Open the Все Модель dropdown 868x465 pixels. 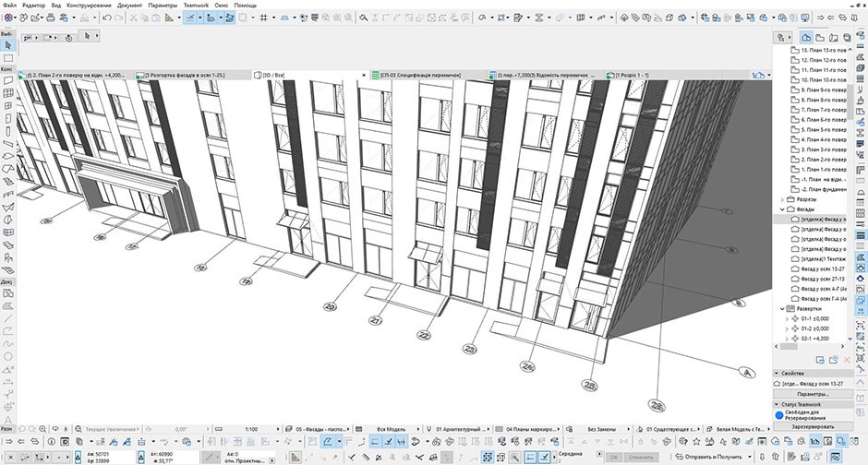pyautogui.click(x=392, y=429)
